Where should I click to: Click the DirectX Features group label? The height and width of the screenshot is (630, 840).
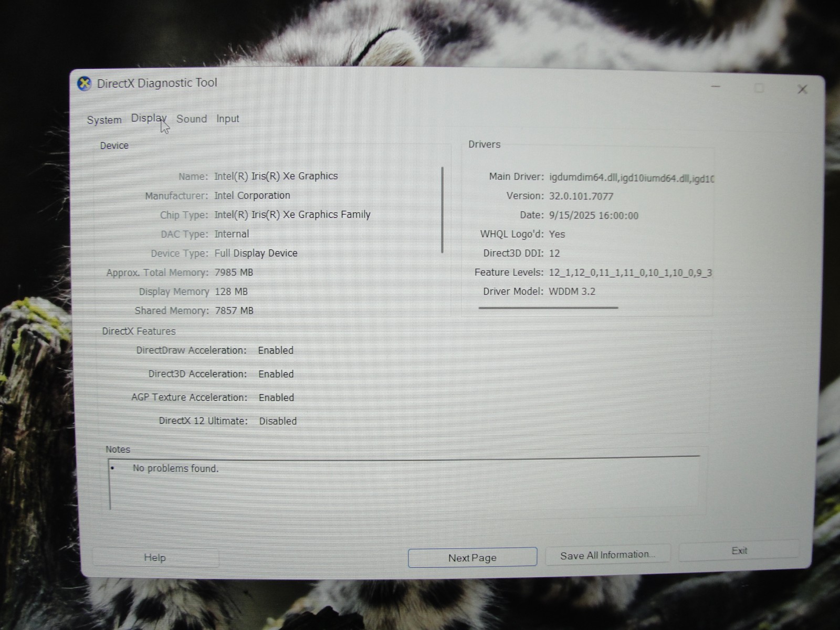click(139, 331)
